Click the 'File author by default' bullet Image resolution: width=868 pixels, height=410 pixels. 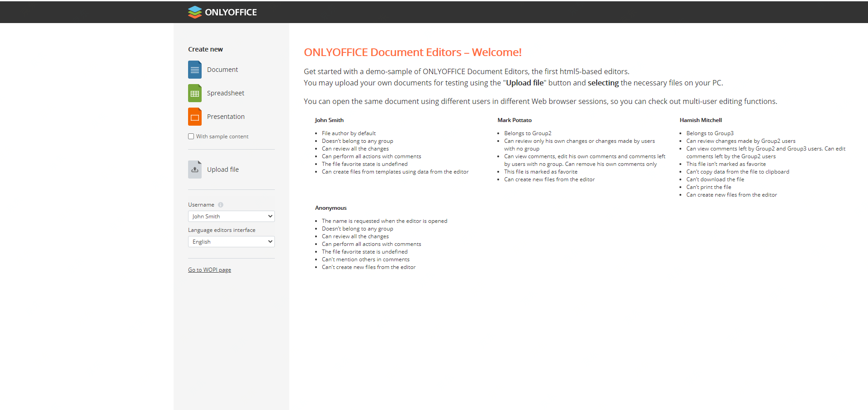click(349, 133)
